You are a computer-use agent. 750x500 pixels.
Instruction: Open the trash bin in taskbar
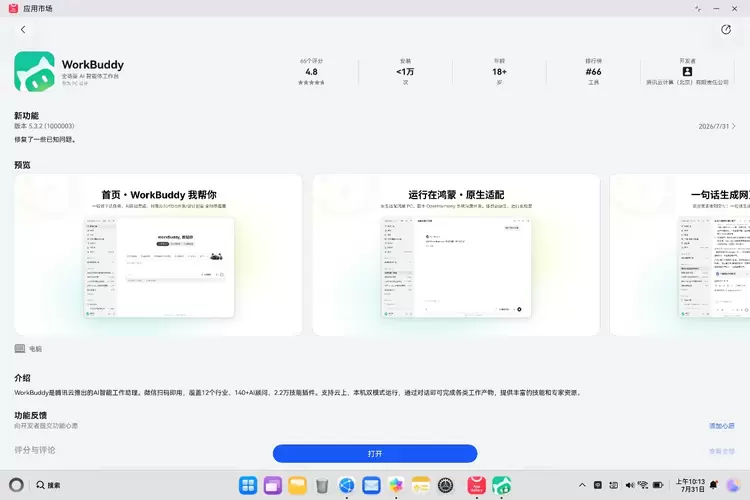(x=322, y=486)
